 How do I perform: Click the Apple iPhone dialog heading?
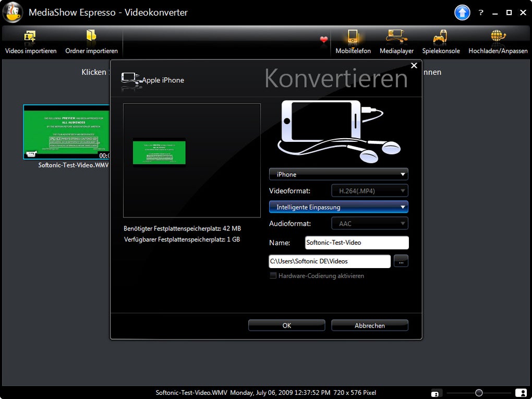pos(163,80)
